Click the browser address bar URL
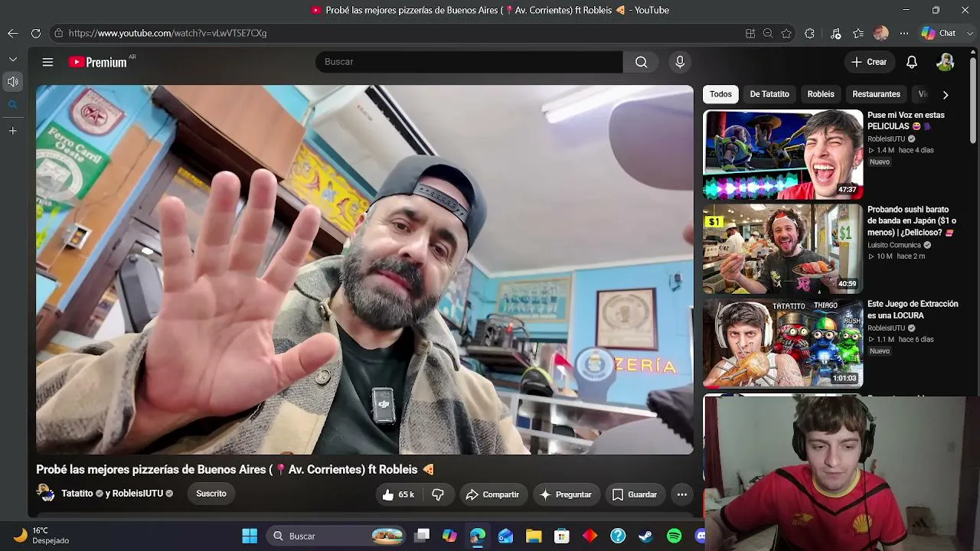This screenshot has height=551, width=980. [168, 33]
